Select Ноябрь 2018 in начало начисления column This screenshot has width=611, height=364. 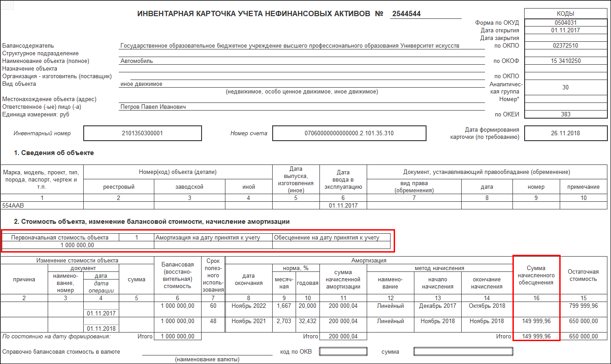coord(438,321)
